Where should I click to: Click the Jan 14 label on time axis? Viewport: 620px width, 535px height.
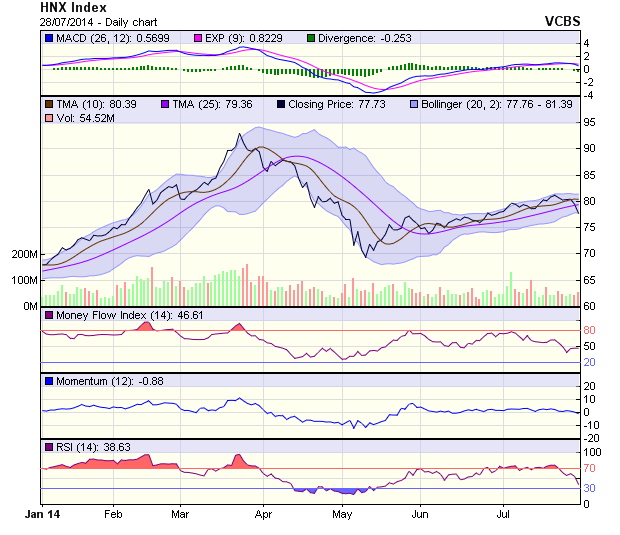pos(42,514)
